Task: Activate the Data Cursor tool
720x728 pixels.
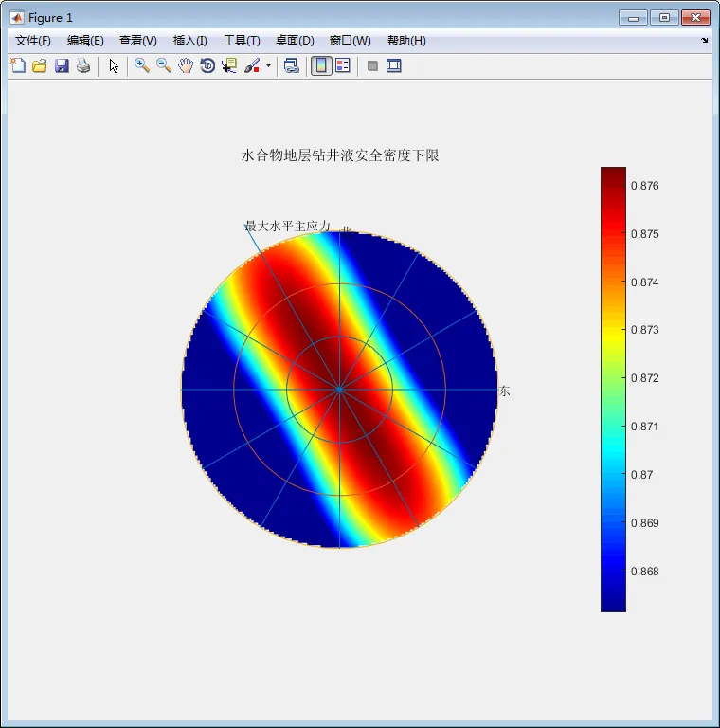Action: [x=229, y=65]
